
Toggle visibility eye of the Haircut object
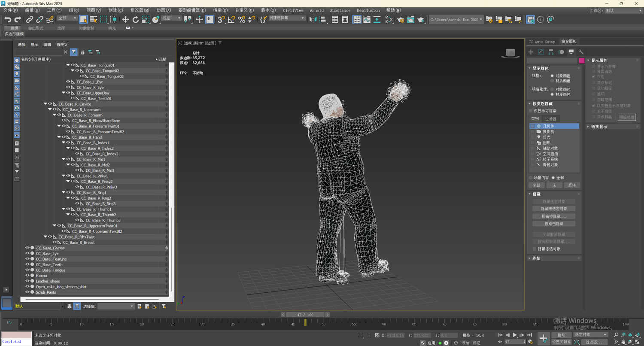coord(27,276)
